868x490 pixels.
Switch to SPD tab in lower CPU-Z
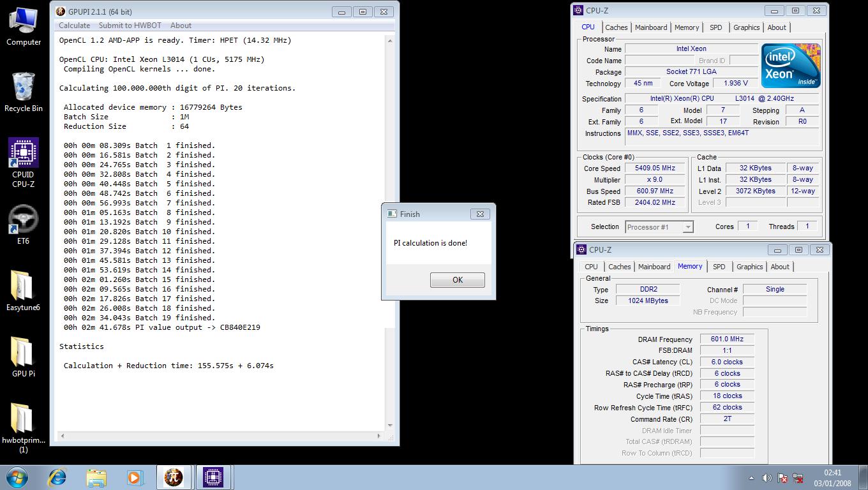[x=719, y=267]
